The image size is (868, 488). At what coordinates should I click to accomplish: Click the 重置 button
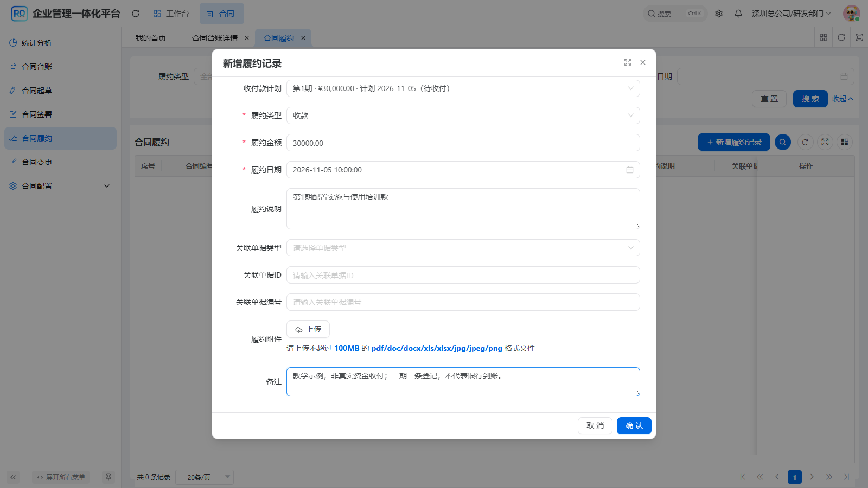coord(769,99)
